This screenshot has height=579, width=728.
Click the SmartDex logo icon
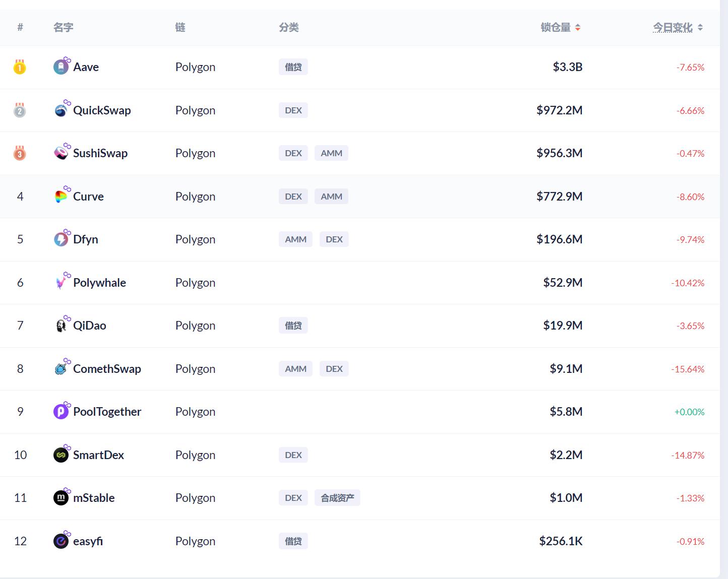61,455
